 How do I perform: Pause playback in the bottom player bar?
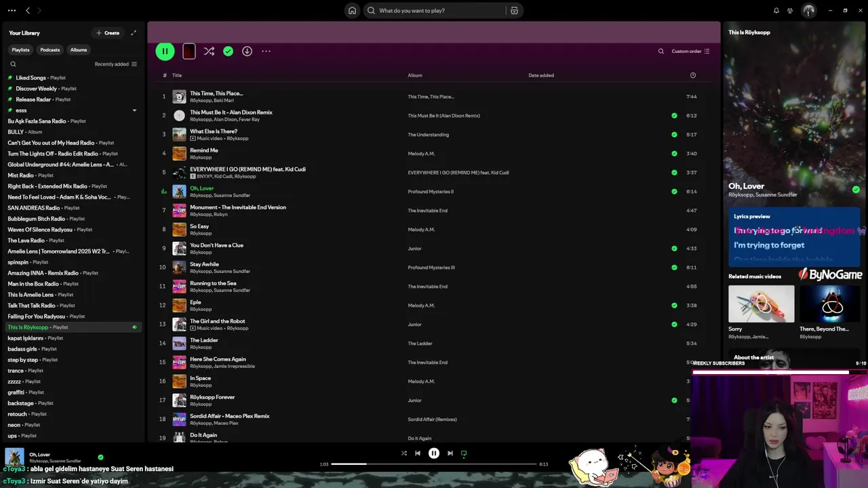434,453
